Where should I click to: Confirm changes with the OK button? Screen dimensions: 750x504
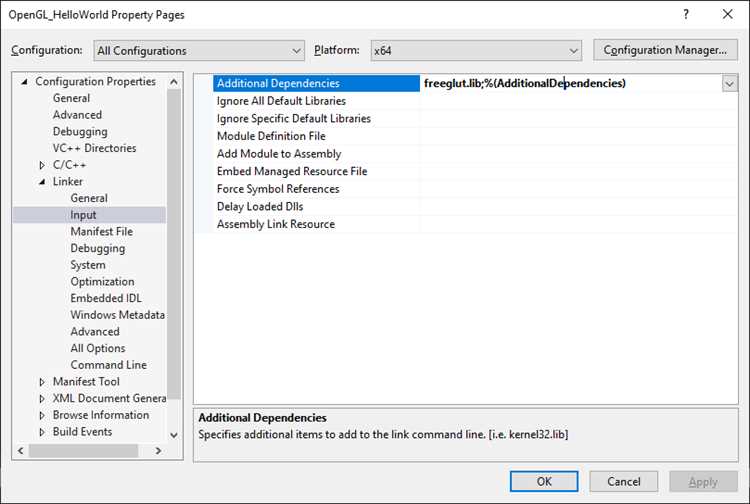click(x=544, y=482)
